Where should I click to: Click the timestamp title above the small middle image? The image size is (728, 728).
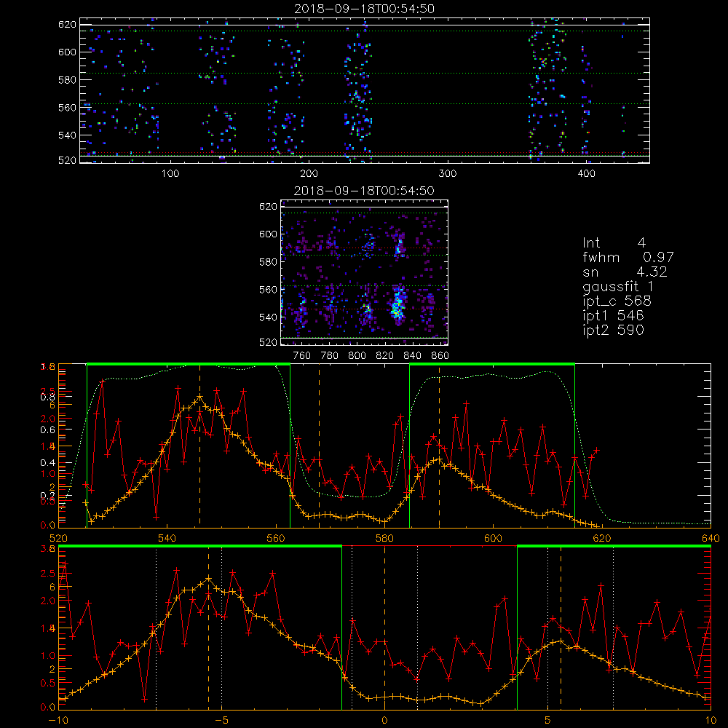coord(364,191)
